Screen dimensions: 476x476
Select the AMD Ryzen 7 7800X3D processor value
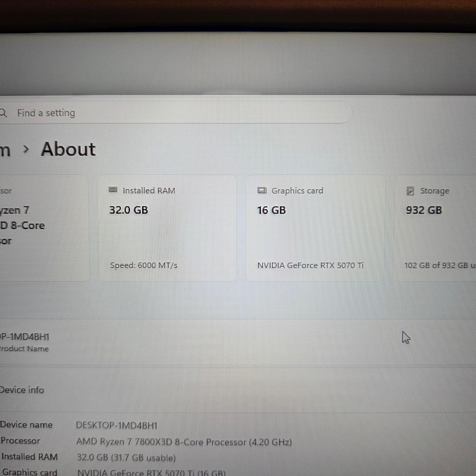[184, 442]
